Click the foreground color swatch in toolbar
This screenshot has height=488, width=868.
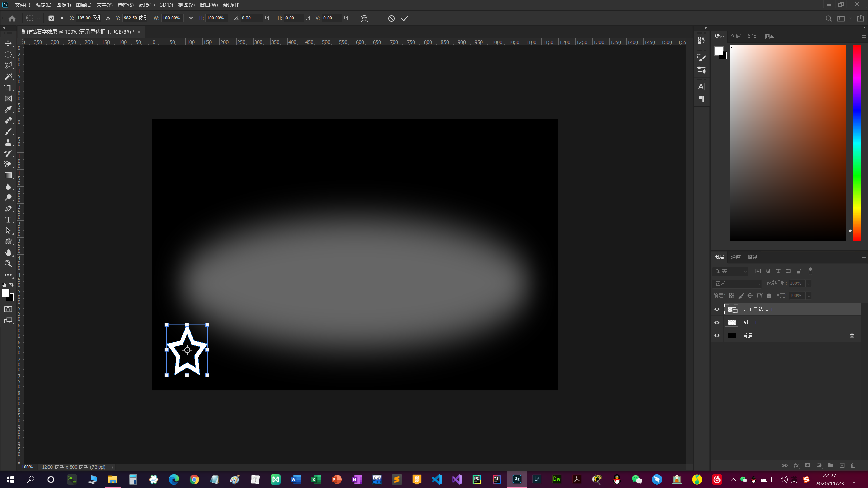point(5,293)
